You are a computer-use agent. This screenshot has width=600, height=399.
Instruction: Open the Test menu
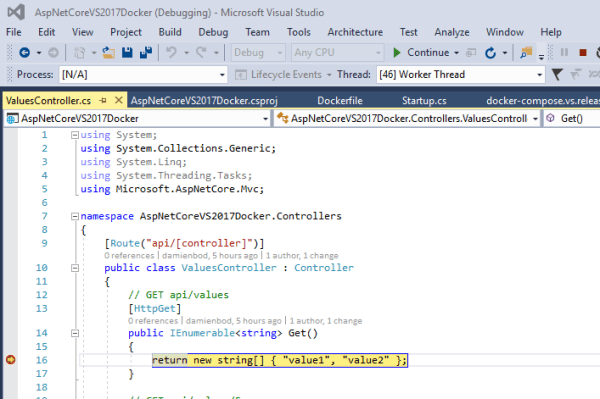(409, 32)
